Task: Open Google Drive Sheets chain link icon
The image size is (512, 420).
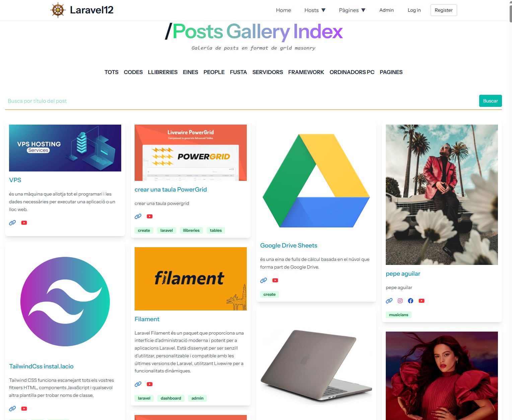Action: 264,280
